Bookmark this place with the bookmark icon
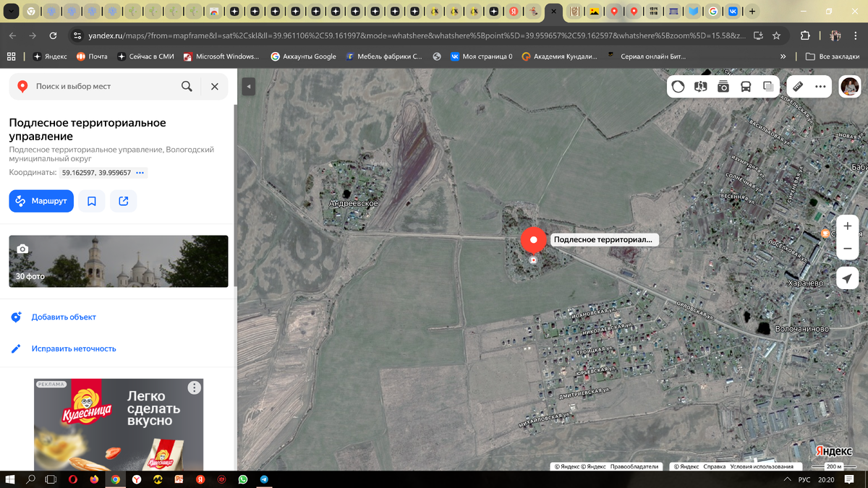The height and width of the screenshot is (488, 868). click(x=92, y=201)
